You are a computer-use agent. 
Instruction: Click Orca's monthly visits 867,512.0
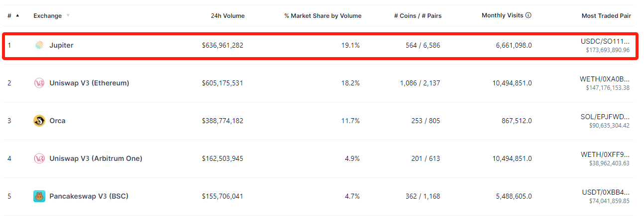click(516, 121)
